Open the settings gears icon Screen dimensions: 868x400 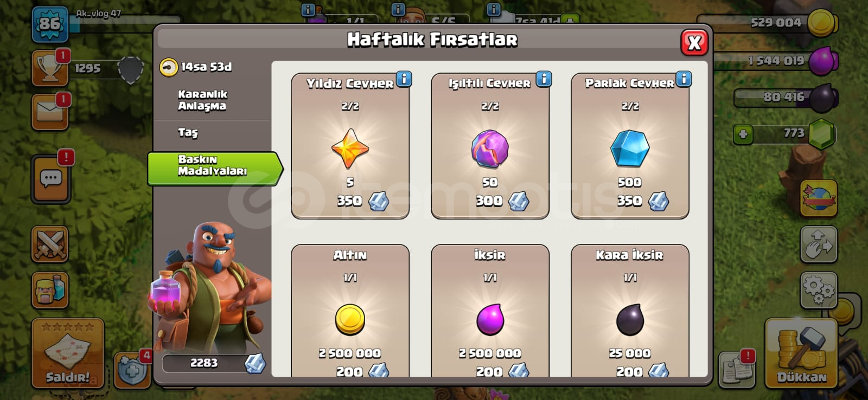pos(819,290)
